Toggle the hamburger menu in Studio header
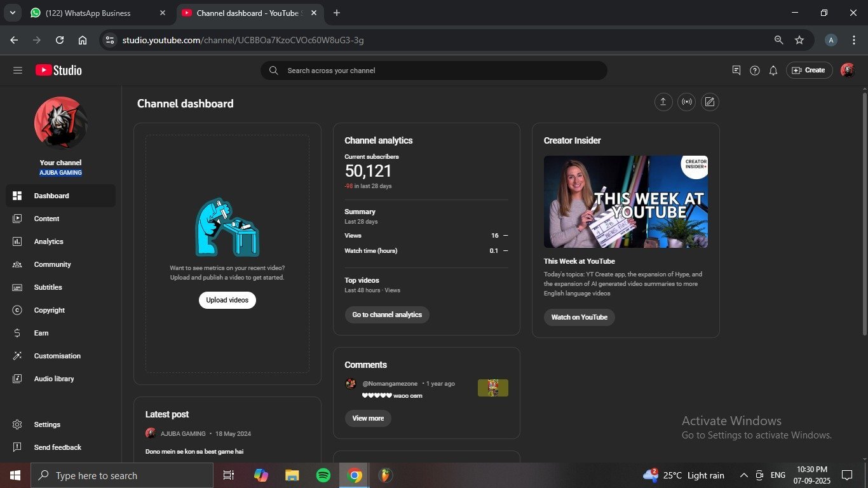The width and height of the screenshot is (868, 488). tap(18, 71)
